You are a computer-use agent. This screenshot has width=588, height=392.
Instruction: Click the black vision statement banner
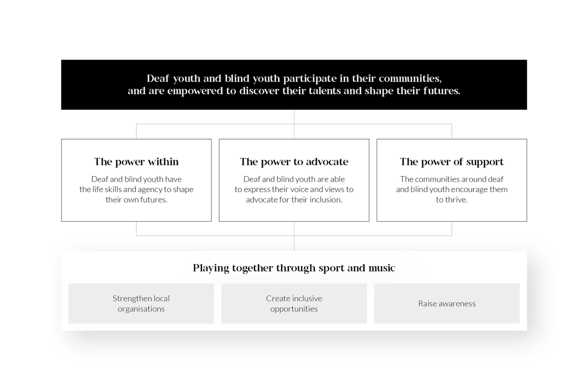(x=294, y=84)
